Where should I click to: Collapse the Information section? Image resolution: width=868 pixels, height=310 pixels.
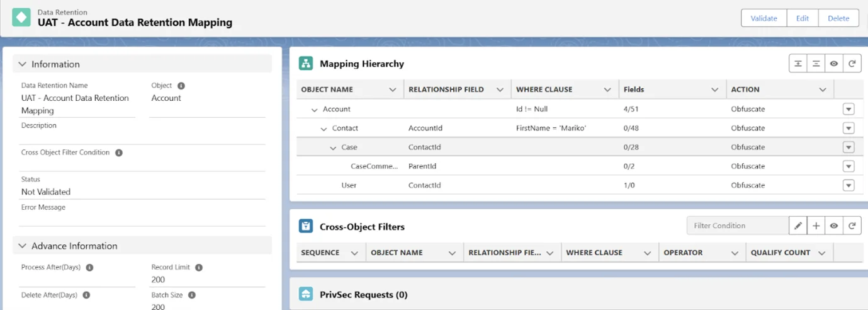[23, 64]
